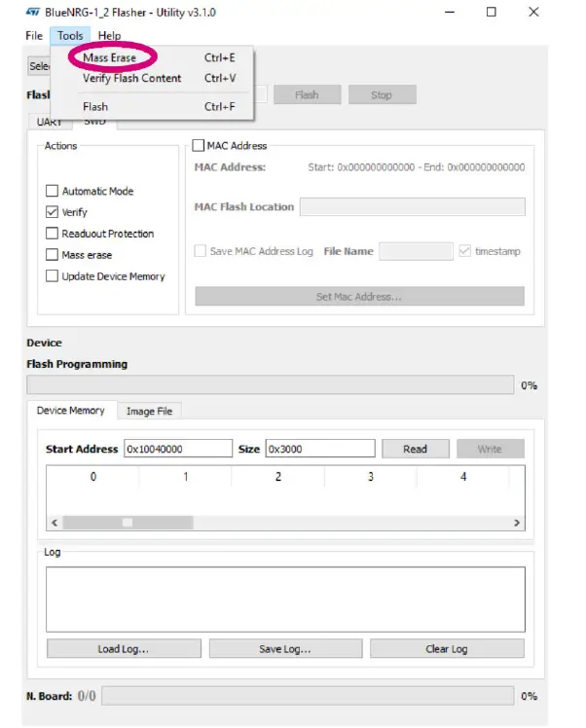Click the Read memory button
586x728 pixels.
[416, 449]
